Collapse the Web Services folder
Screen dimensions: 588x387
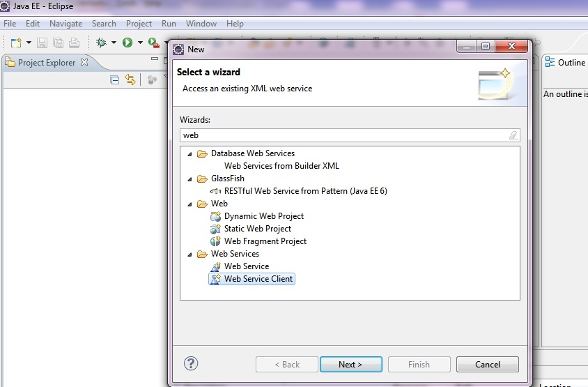[189, 255]
